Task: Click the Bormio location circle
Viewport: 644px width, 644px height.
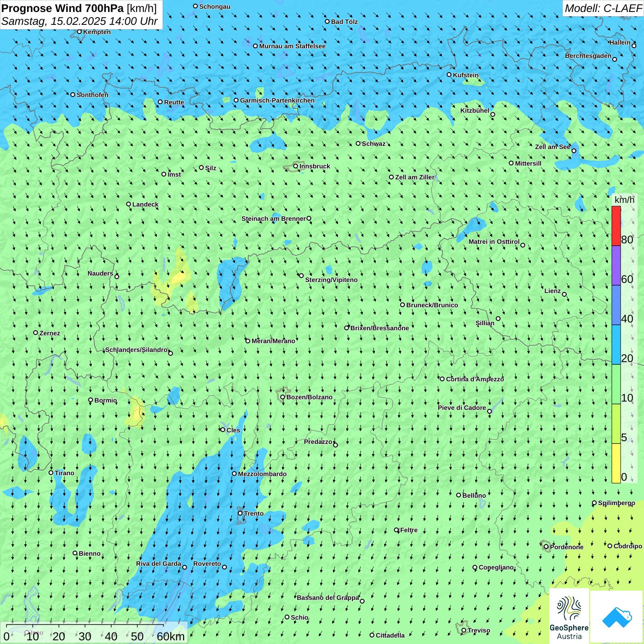Action: [x=91, y=400]
